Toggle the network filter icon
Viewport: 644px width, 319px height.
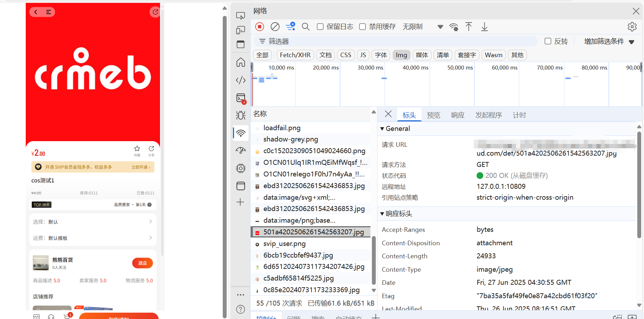(x=290, y=26)
